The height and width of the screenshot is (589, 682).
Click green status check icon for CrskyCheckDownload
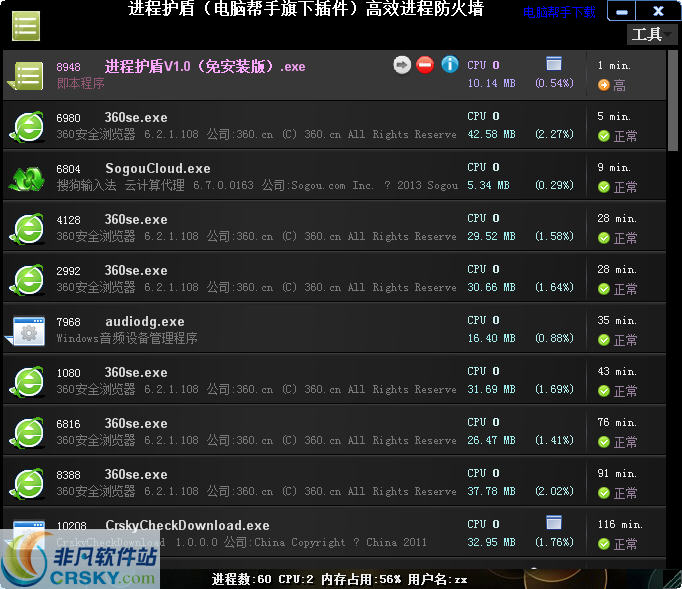[x=604, y=544]
